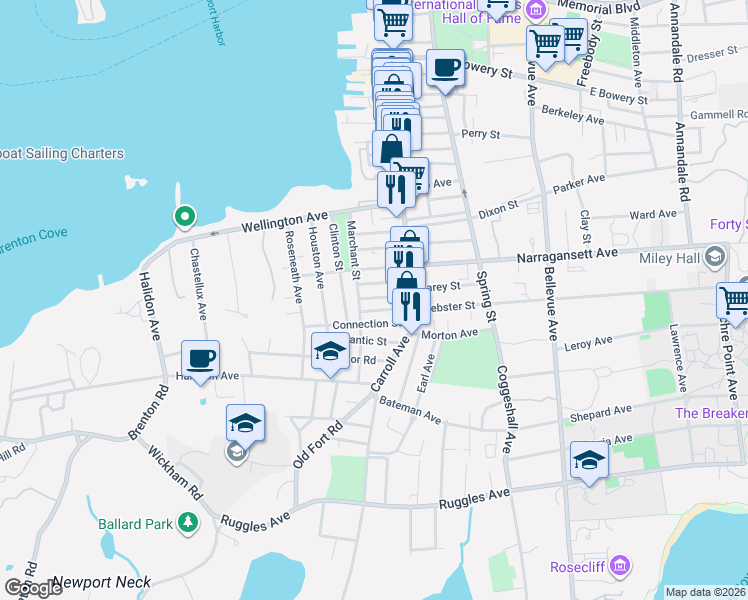Click the Ballard Park label
The image size is (748, 600).
point(135,524)
